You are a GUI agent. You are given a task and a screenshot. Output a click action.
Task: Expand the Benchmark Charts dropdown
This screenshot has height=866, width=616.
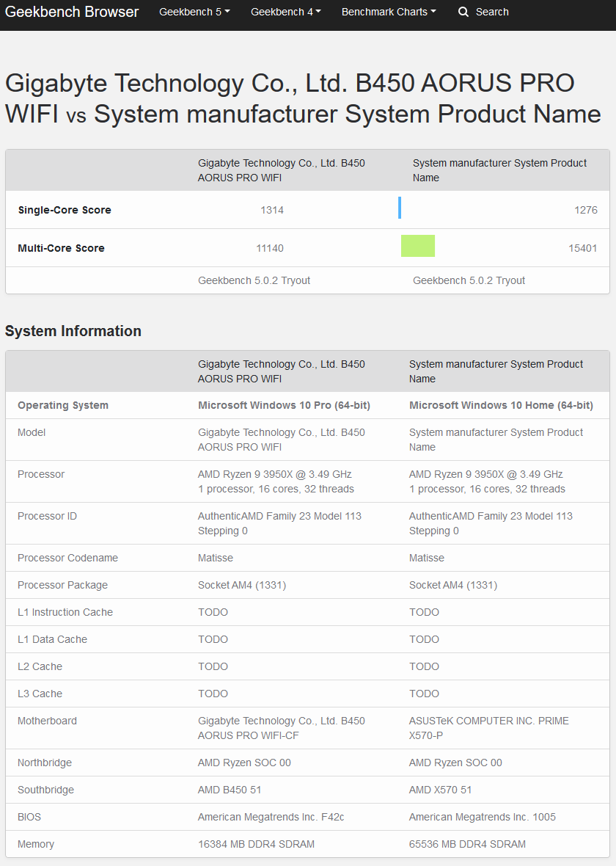point(389,12)
